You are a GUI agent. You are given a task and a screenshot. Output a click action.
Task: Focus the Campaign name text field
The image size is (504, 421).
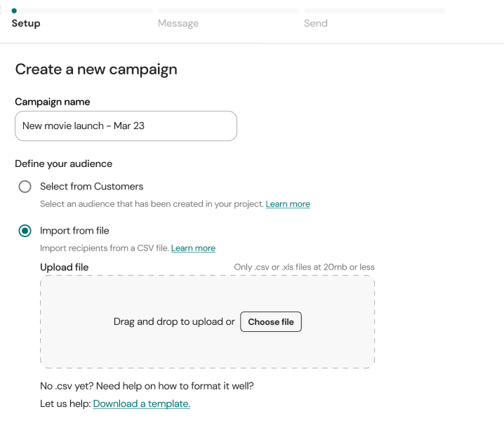tap(126, 126)
